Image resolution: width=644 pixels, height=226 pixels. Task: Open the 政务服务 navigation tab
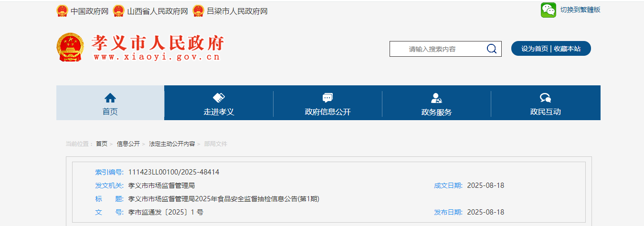(x=436, y=103)
